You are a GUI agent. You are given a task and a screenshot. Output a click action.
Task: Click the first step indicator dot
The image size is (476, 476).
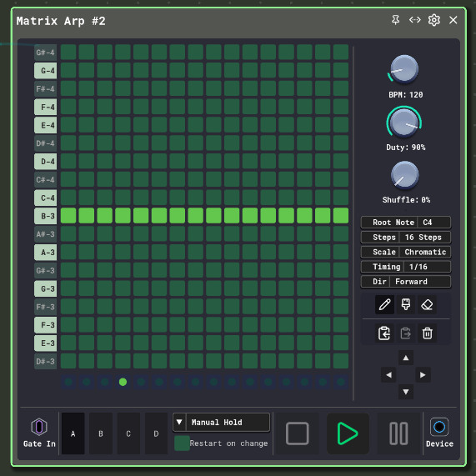(68, 382)
